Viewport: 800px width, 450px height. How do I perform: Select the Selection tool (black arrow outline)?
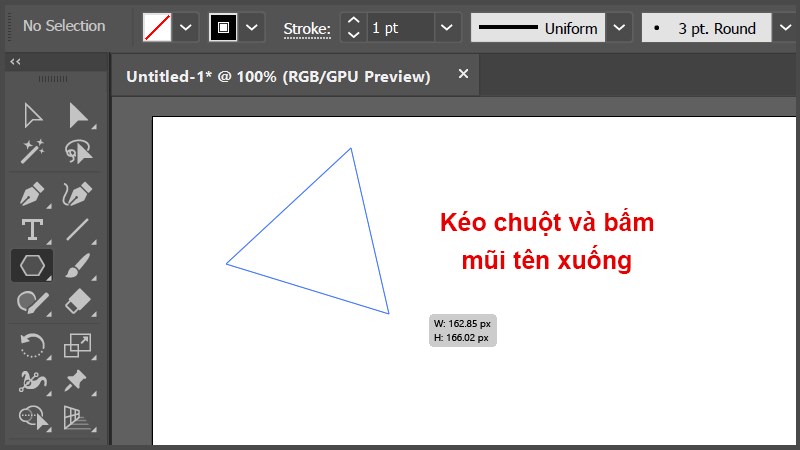point(33,115)
